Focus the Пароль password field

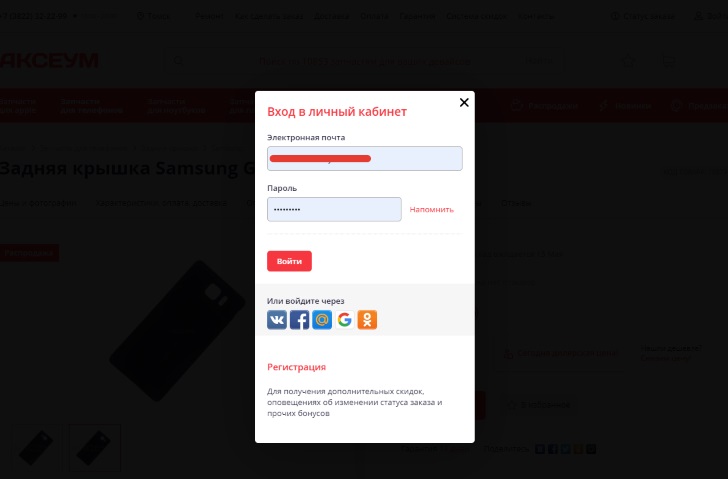point(334,209)
